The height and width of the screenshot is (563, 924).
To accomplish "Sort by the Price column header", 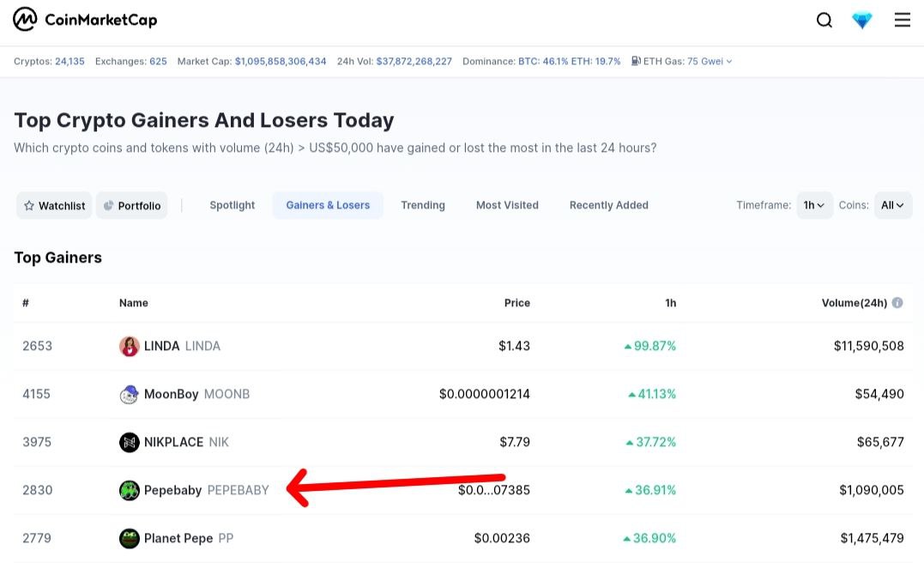I will tap(516, 303).
